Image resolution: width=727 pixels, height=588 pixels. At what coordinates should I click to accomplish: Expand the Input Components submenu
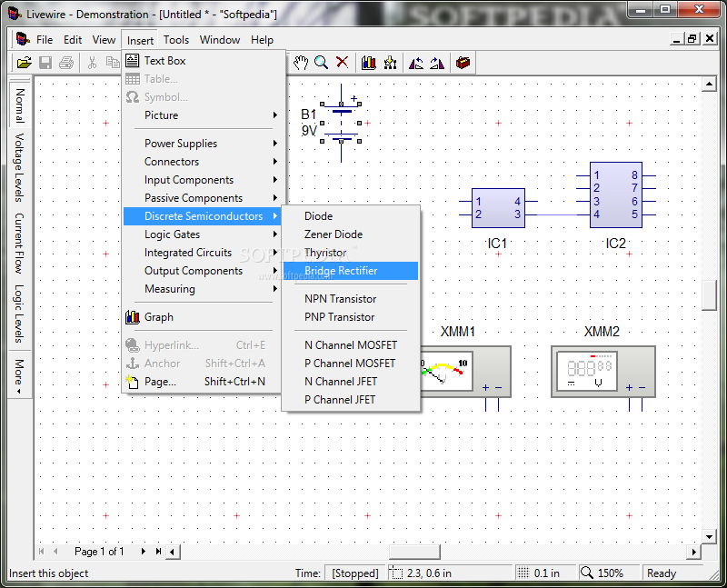[x=204, y=179]
